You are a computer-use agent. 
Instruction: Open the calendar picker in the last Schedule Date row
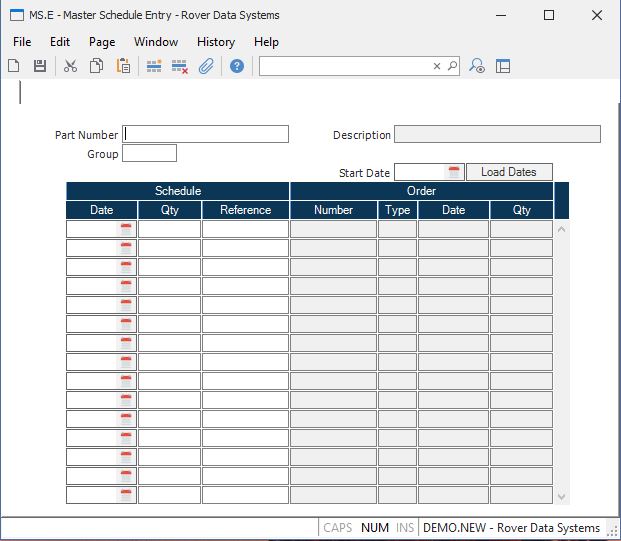tap(126, 495)
